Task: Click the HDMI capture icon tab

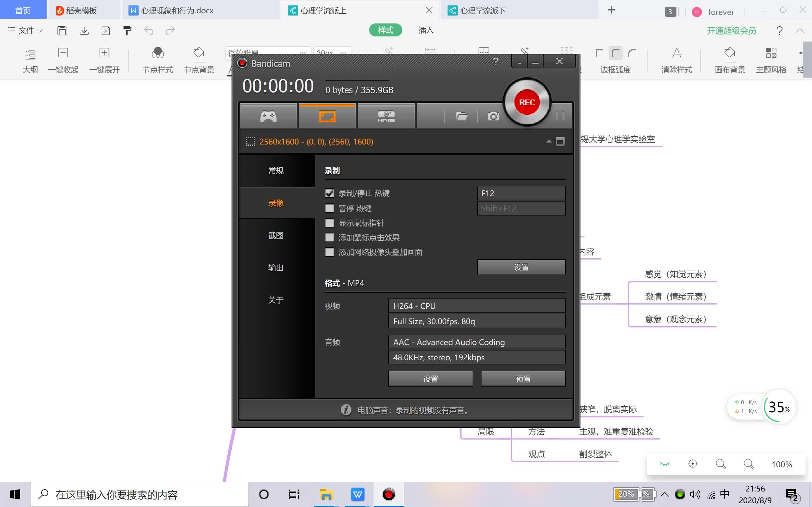Action: tap(386, 115)
